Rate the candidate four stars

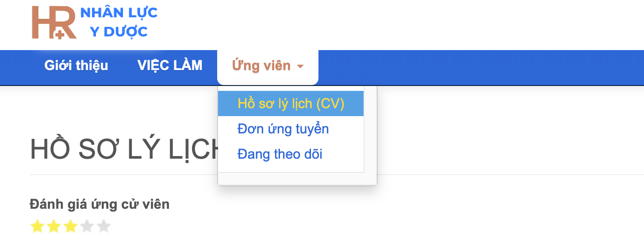[87, 227]
